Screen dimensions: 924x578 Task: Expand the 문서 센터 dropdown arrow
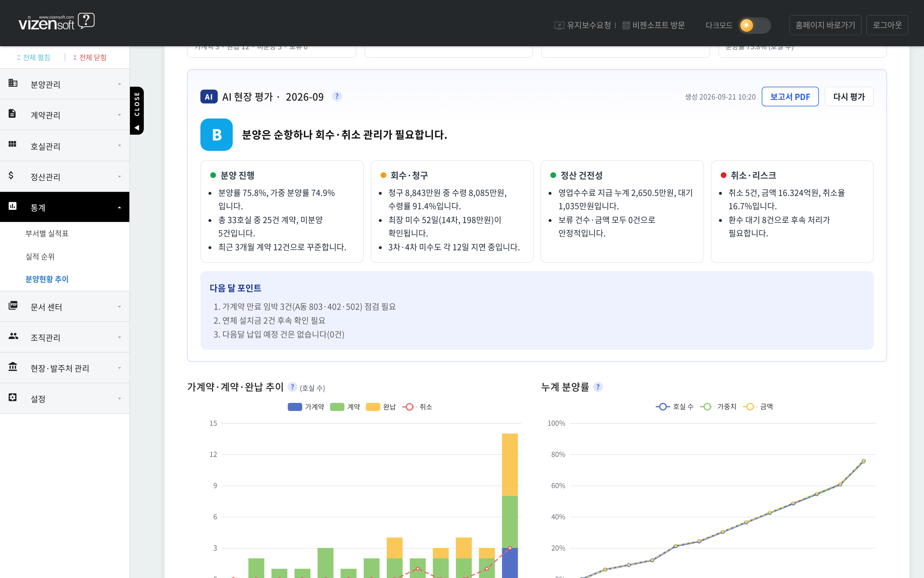click(120, 307)
